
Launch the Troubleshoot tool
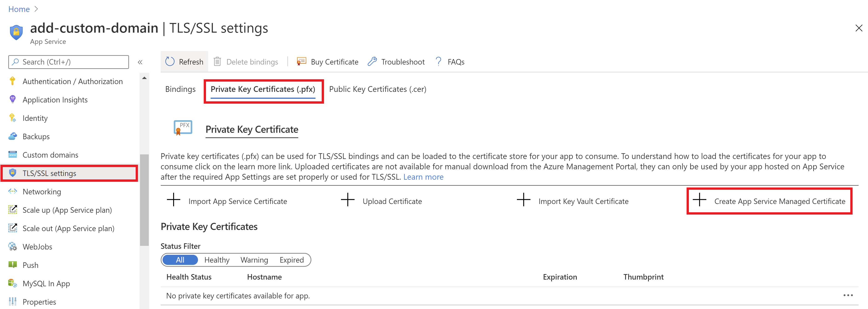[x=396, y=62]
